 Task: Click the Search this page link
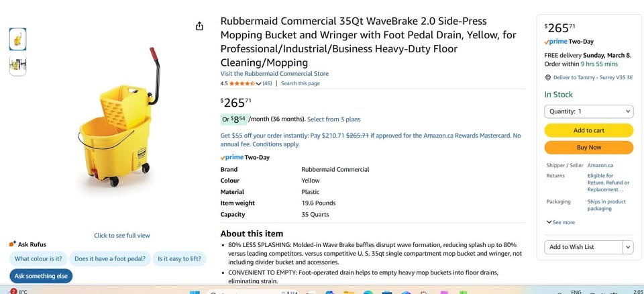click(x=300, y=84)
